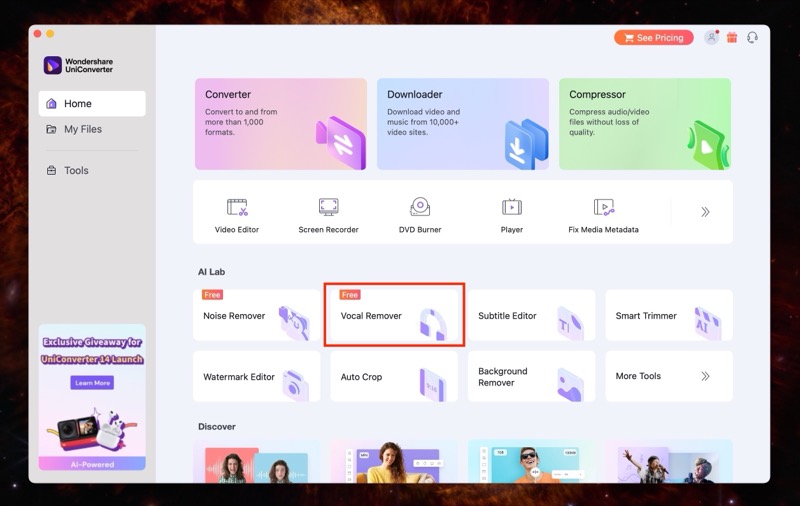The height and width of the screenshot is (506, 800).
Task: Open the support headset icon
Action: pyautogui.click(x=752, y=37)
